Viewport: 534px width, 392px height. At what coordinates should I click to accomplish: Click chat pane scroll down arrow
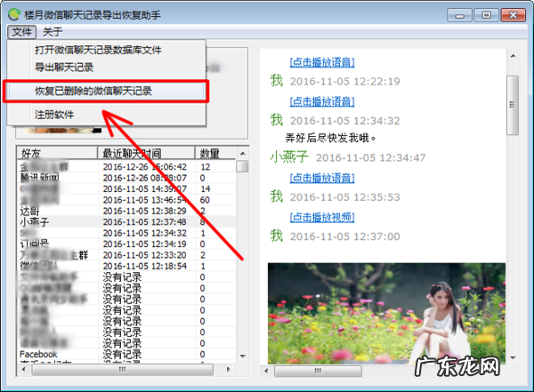514,357
